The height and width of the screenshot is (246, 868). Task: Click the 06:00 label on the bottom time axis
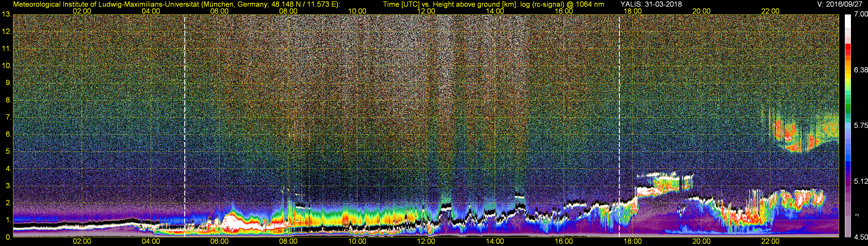pyautogui.click(x=219, y=241)
